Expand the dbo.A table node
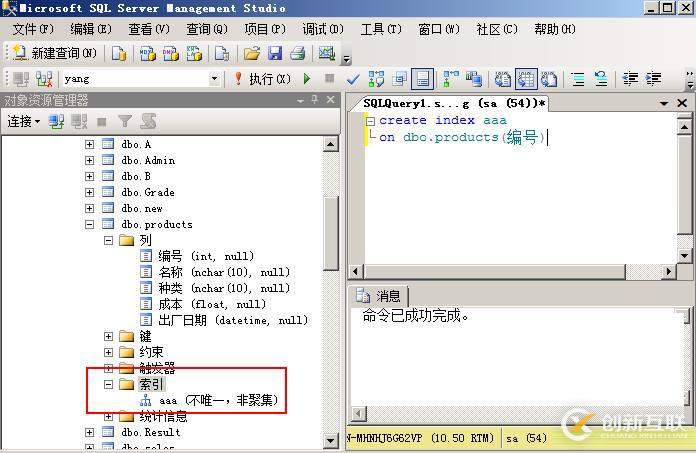The width and height of the screenshot is (696, 453). pos(90,144)
